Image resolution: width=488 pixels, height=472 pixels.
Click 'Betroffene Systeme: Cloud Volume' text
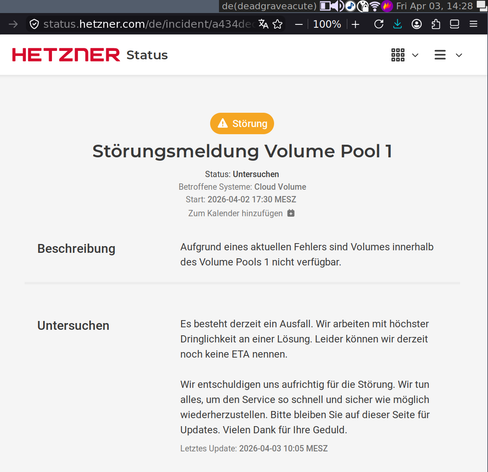pyautogui.click(x=242, y=187)
